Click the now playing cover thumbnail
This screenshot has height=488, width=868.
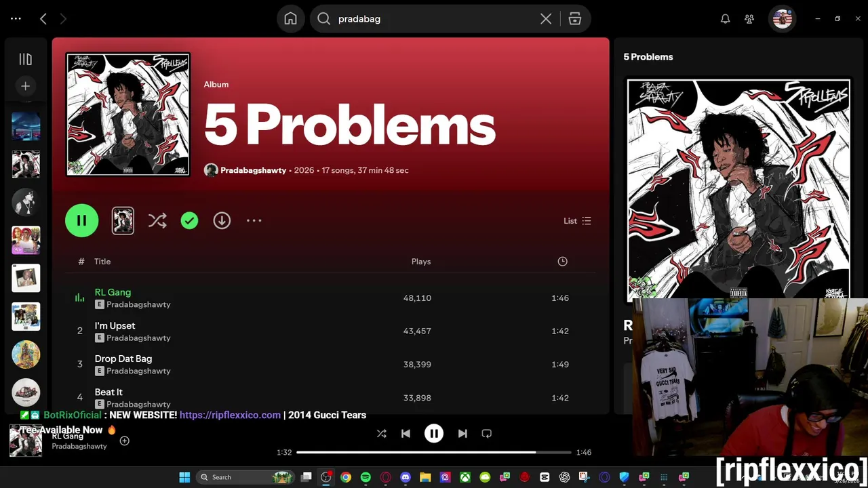[26, 441]
